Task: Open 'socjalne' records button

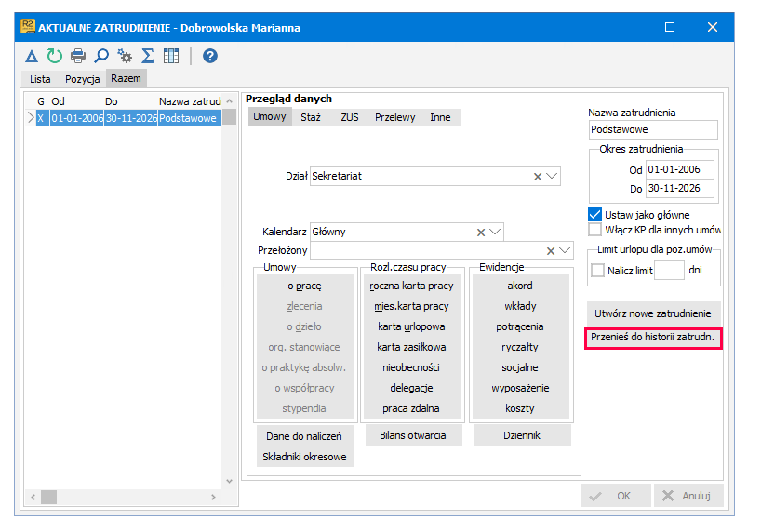Action: (520, 367)
